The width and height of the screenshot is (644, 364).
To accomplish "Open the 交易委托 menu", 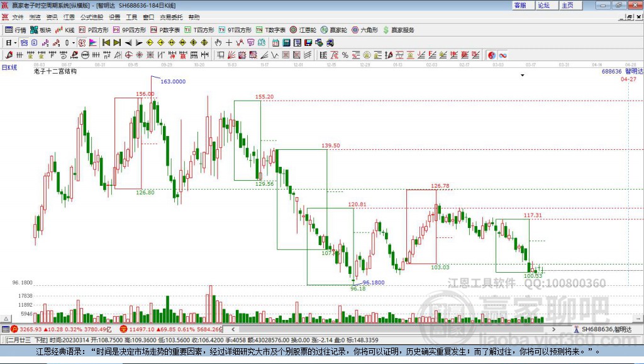I will tap(171, 17).
